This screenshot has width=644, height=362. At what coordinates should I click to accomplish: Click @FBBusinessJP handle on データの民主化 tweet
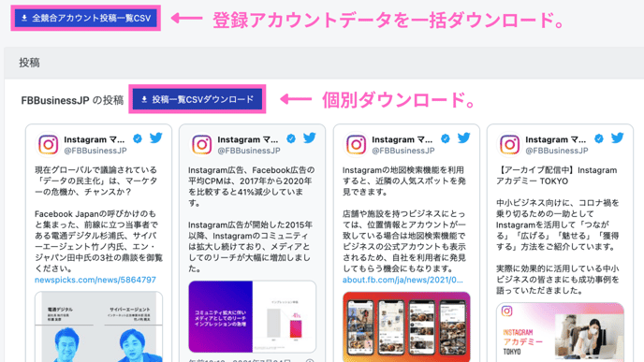point(95,151)
